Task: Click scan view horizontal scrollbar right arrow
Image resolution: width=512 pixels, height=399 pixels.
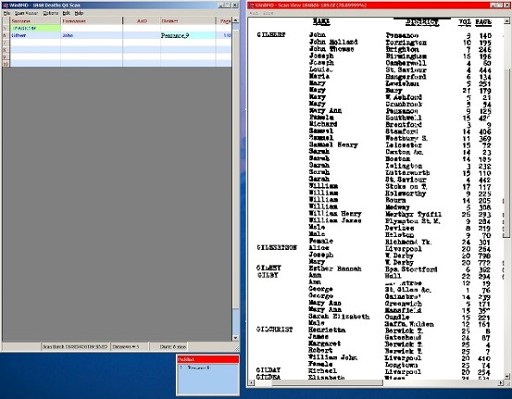Action: (500, 383)
